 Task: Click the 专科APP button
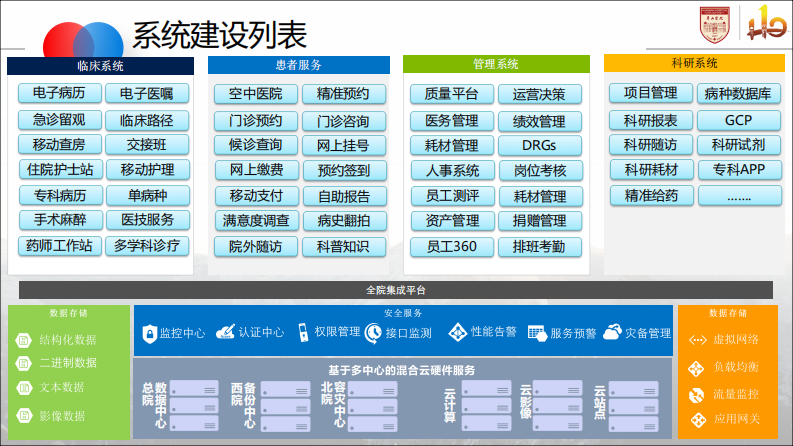point(739,169)
